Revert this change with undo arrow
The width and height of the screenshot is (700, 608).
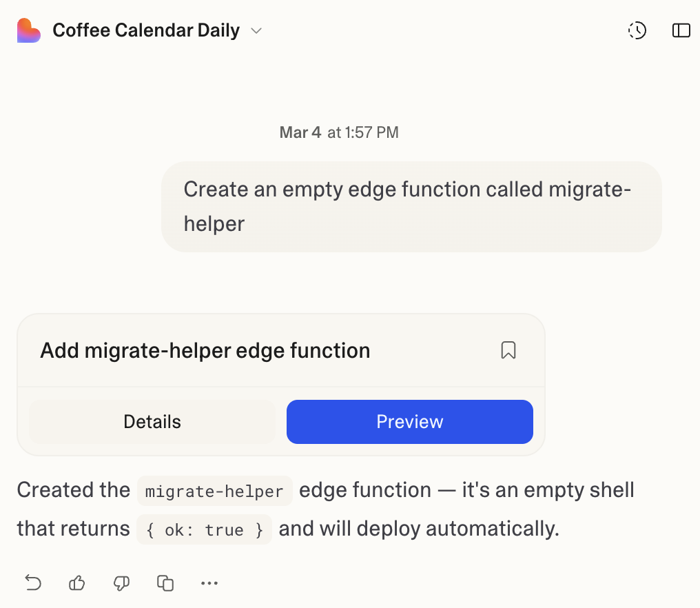pos(33,583)
